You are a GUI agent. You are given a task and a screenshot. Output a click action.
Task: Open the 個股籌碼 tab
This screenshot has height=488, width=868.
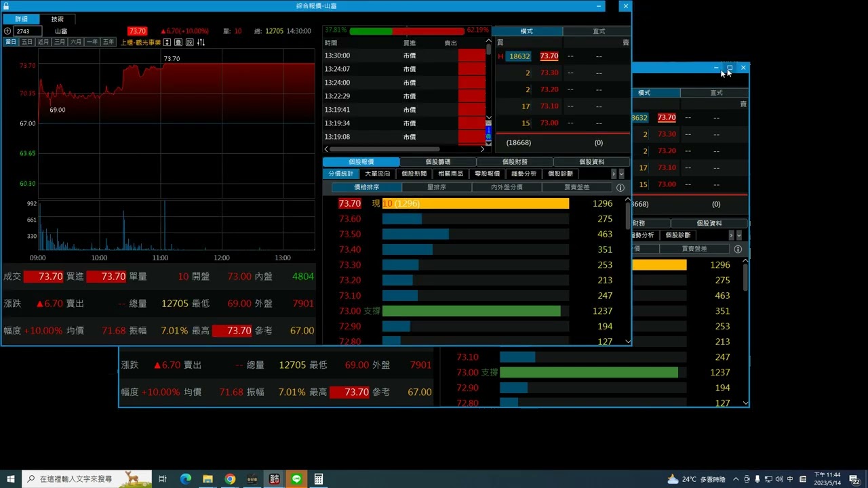(438, 162)
